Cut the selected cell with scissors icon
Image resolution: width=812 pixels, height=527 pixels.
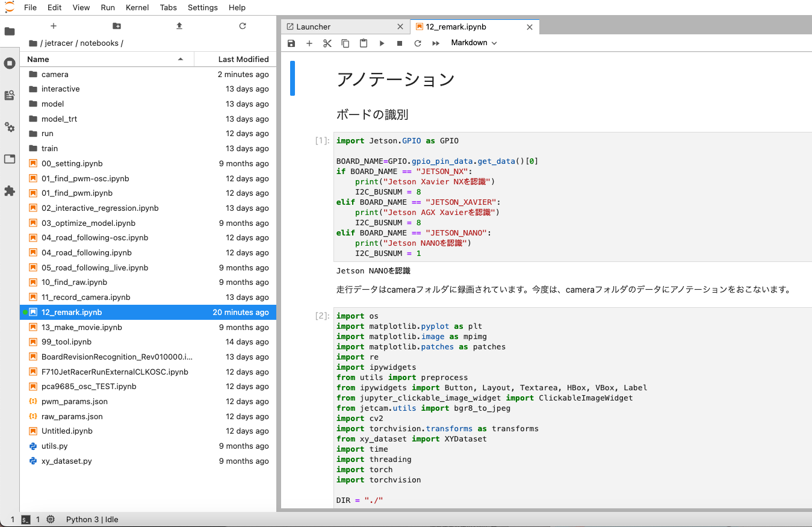tap(327, 43)
